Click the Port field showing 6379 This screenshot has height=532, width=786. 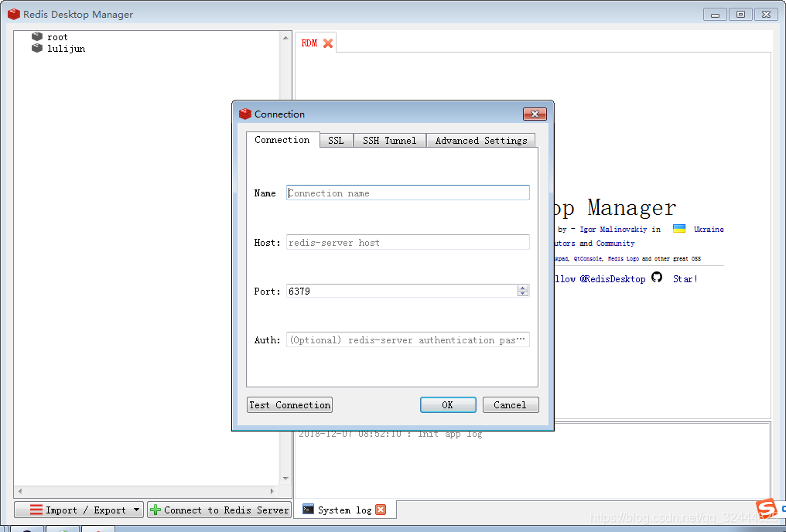402,291
